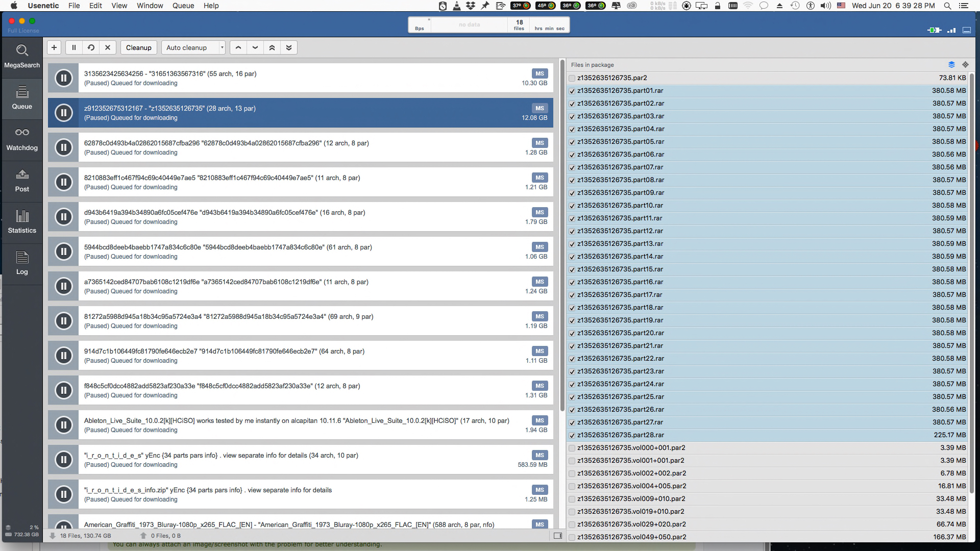Move selected item to bottom of queue

[x=289, y=47]
